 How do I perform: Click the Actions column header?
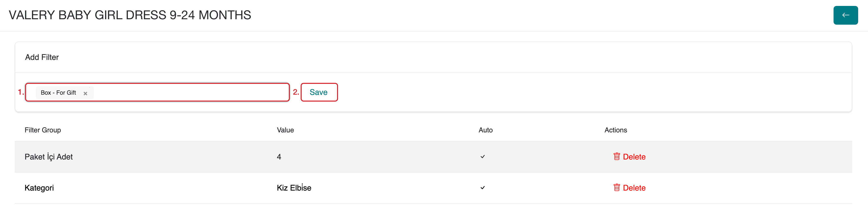[616, 130]
